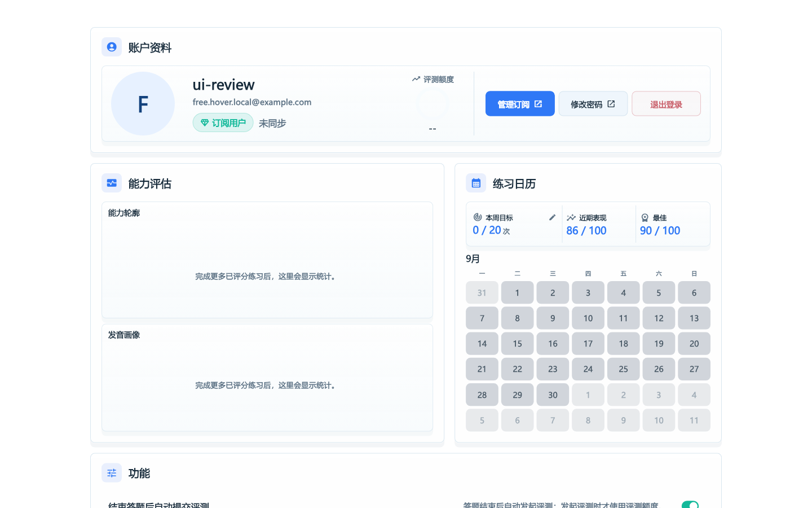Click the practice calendar icon
Viewport: 812px width, 508px height.
476,183
